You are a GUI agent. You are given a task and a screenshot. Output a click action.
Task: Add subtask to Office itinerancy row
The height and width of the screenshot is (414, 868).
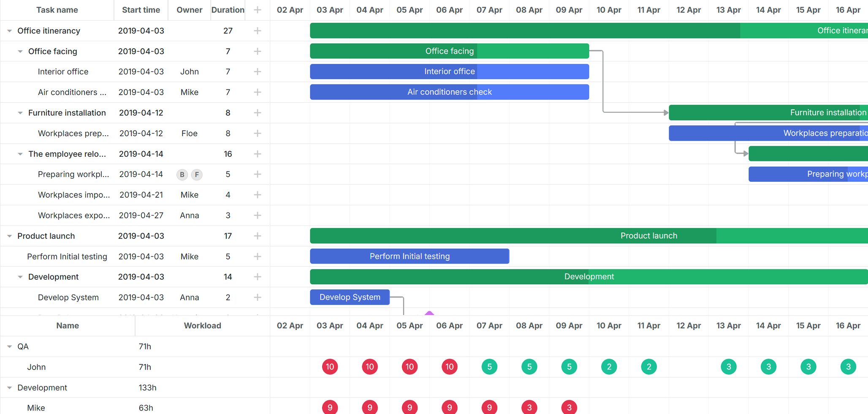pyautogui.click(x=258, y=31)
